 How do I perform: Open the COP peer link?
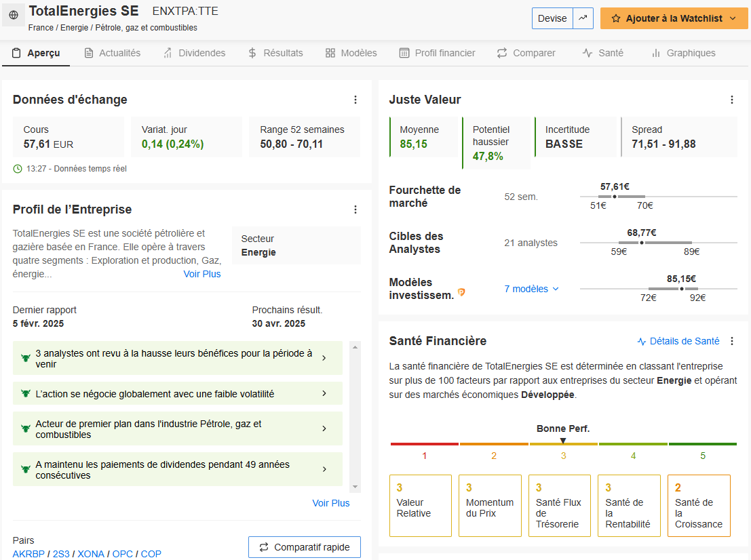pos(151,554)
